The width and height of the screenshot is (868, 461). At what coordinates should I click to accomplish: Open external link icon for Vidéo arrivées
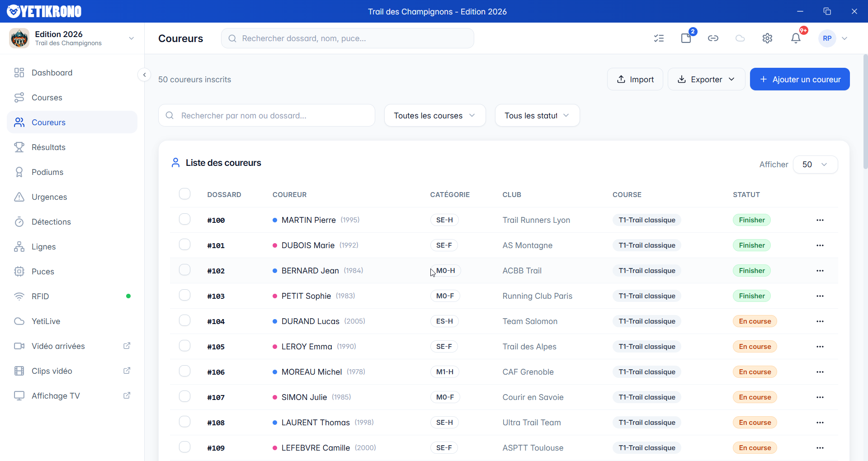[127, 346]
